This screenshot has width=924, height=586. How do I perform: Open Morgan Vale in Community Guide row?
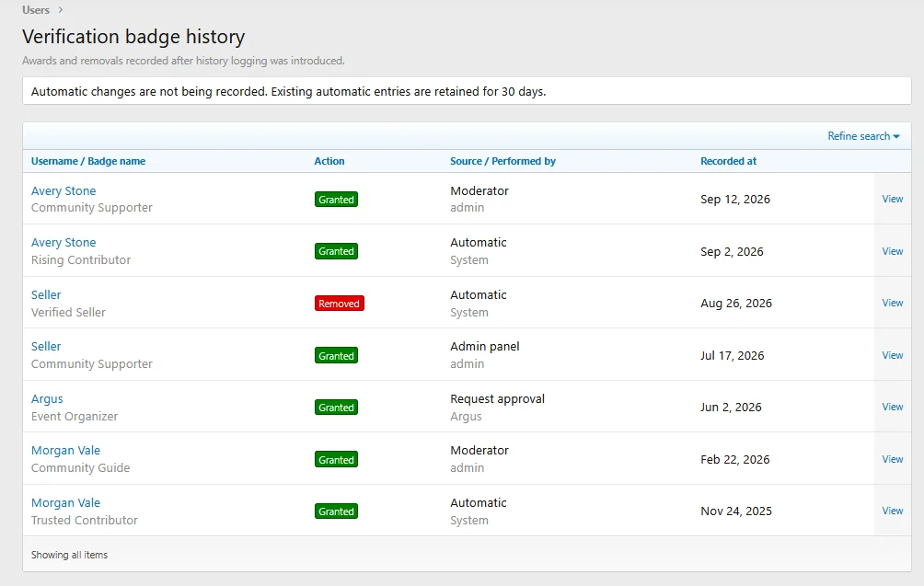tap(65, 451)
